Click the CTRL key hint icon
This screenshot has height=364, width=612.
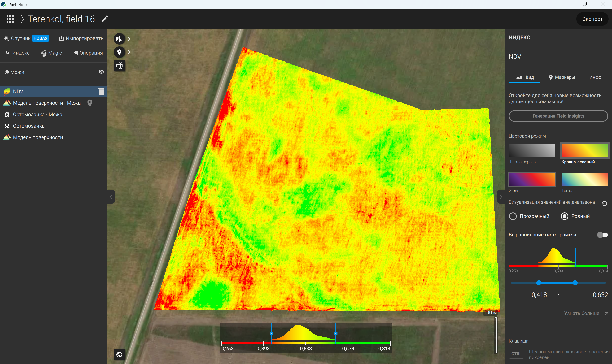click(517, 354)
